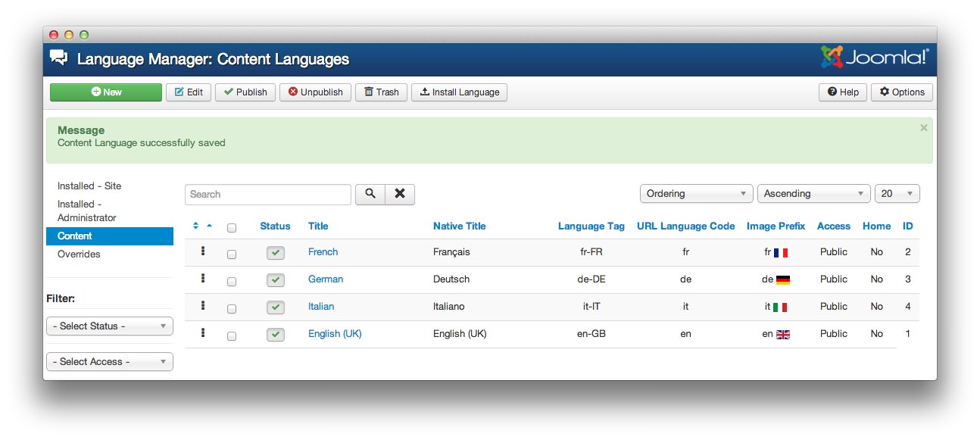
Task: Expand the Ascending direction dropdown
Action: click(813, 194)
